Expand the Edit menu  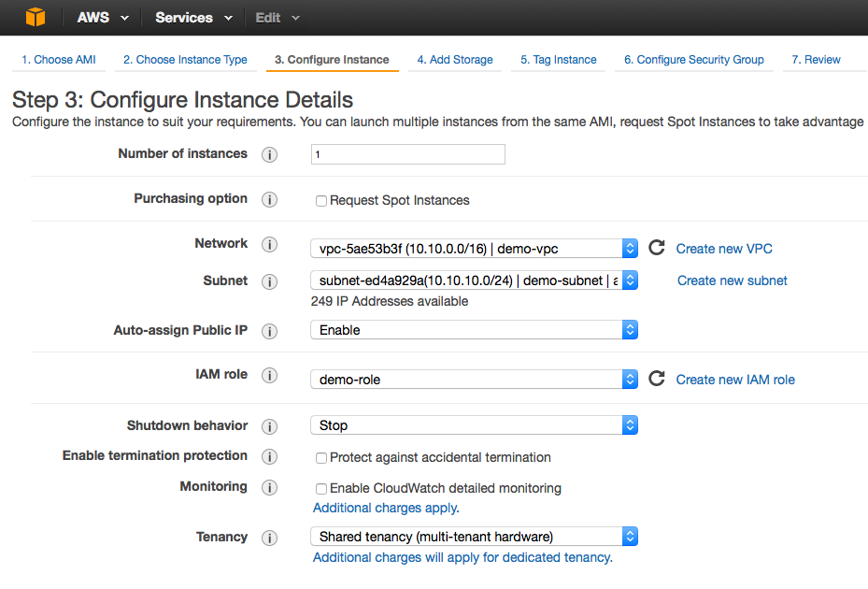pos(277,18)
